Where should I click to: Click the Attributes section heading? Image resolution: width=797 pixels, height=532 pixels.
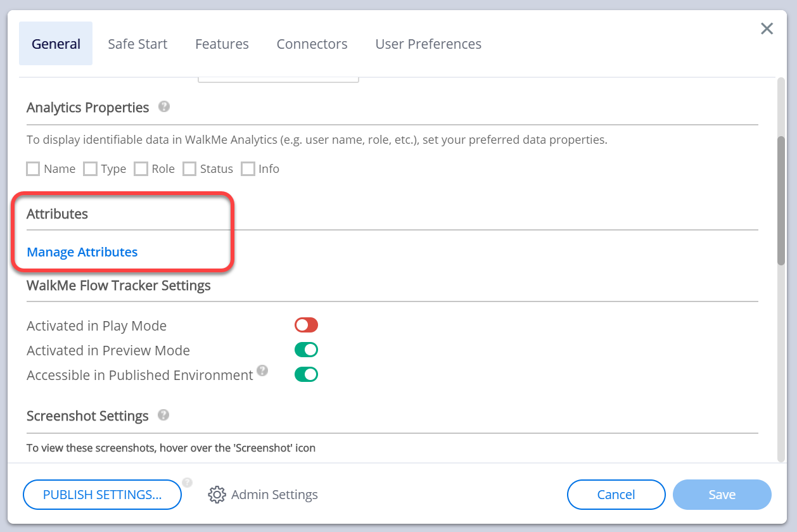pyautogui.click(x=57, y=214)
